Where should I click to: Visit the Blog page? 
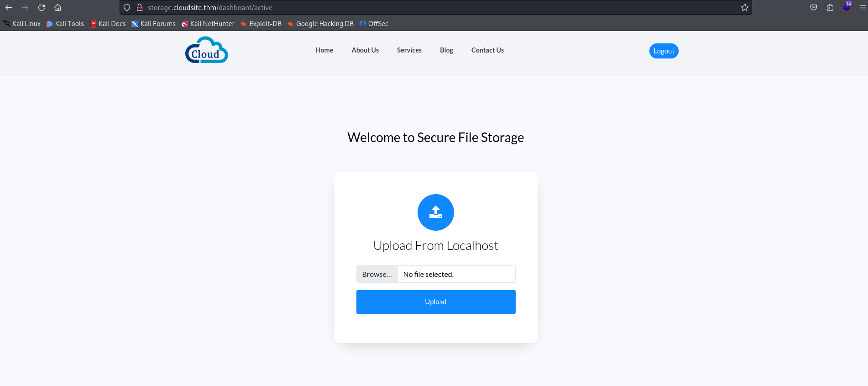[x=446, y=50]
